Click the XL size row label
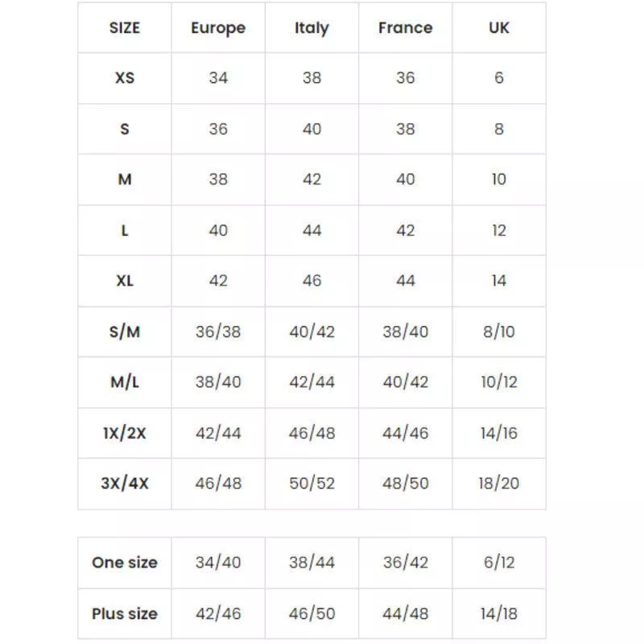644x644 pixels. coord(125,281)
